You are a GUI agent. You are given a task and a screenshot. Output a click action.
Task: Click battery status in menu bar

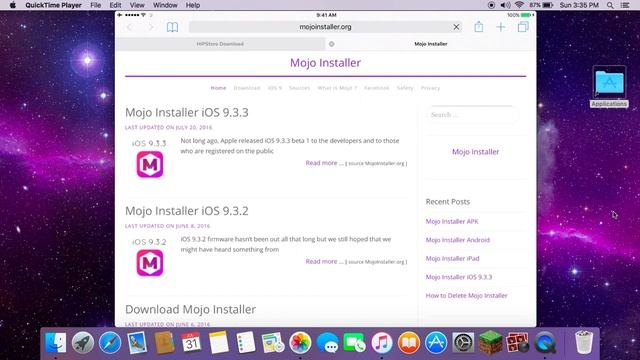(x=541, y=5)
